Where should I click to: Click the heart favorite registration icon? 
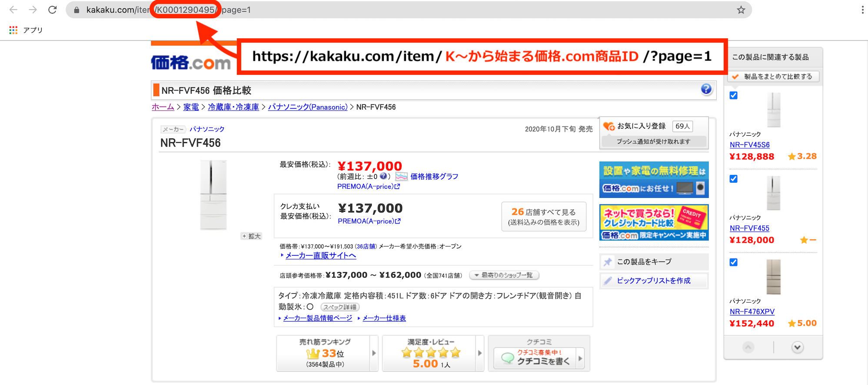tap(609, 126)
